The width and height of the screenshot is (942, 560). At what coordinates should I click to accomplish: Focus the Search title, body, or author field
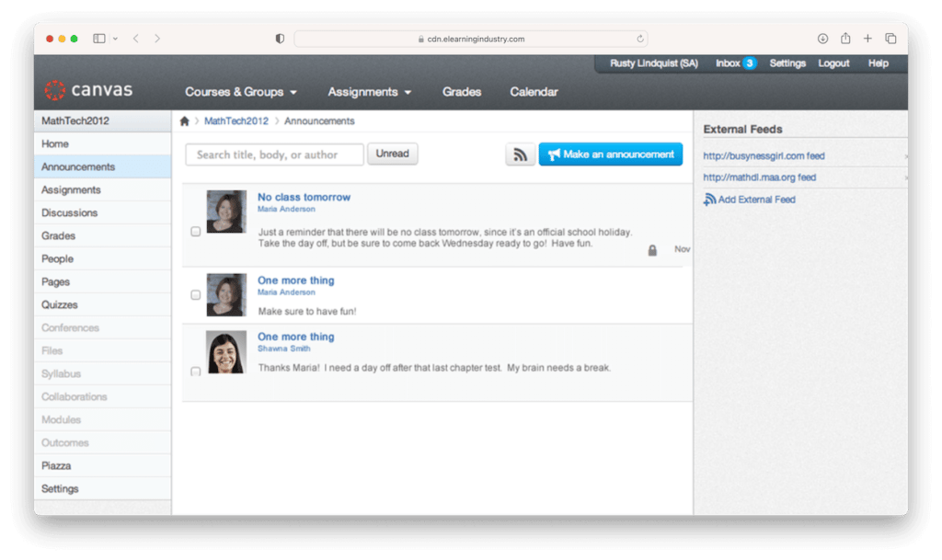(x=274, y=154)
